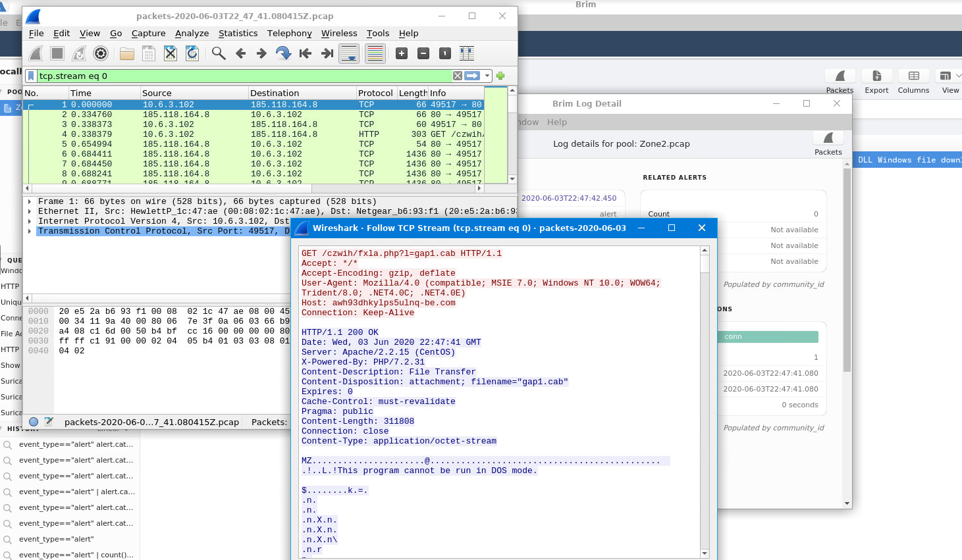Find a packet magnifier icon
Screen dimensions: 962x560
tap(219, 54)
